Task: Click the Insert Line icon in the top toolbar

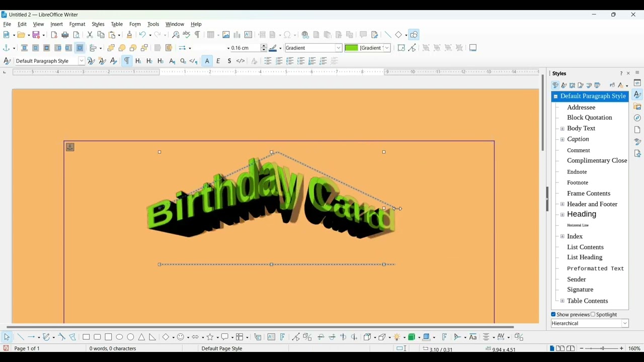Action: click(388, 35)
